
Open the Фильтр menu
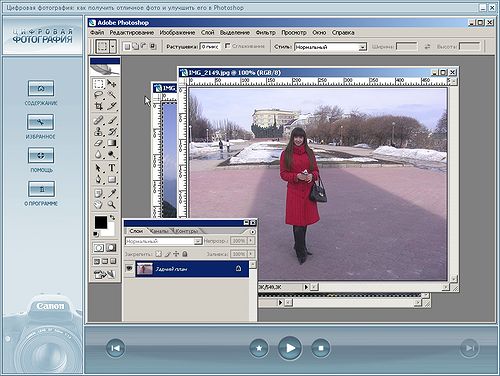point(265,33)
